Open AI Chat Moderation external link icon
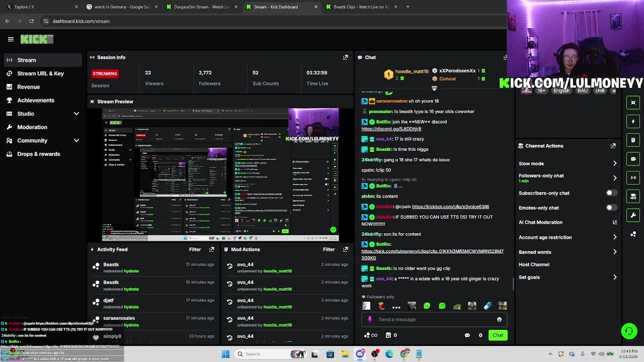This screenshot has width=644, height=362. pos(615,222)
